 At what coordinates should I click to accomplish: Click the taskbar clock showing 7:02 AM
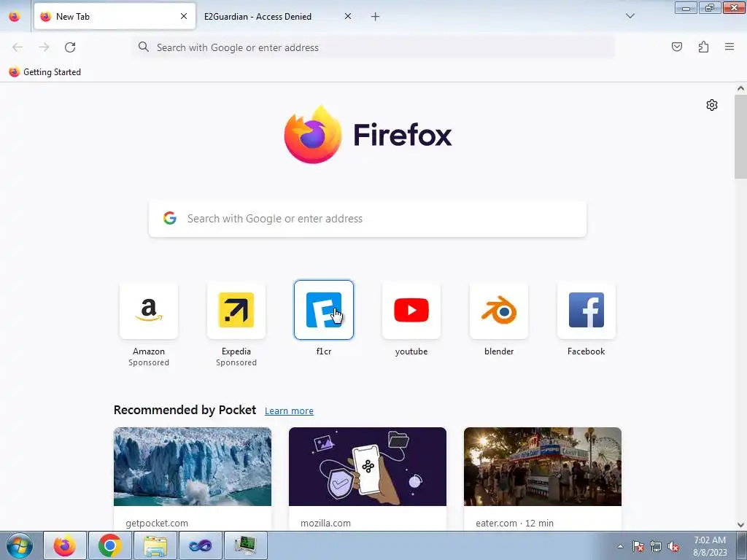[x=710, y=546]
